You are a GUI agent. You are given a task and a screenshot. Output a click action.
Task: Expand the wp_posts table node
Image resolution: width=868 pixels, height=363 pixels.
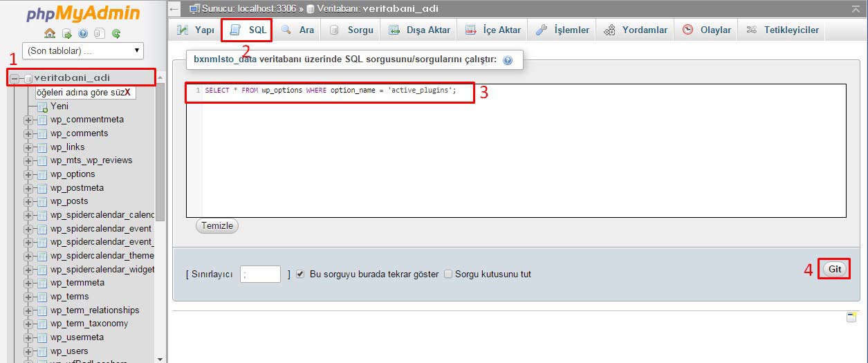28,201
